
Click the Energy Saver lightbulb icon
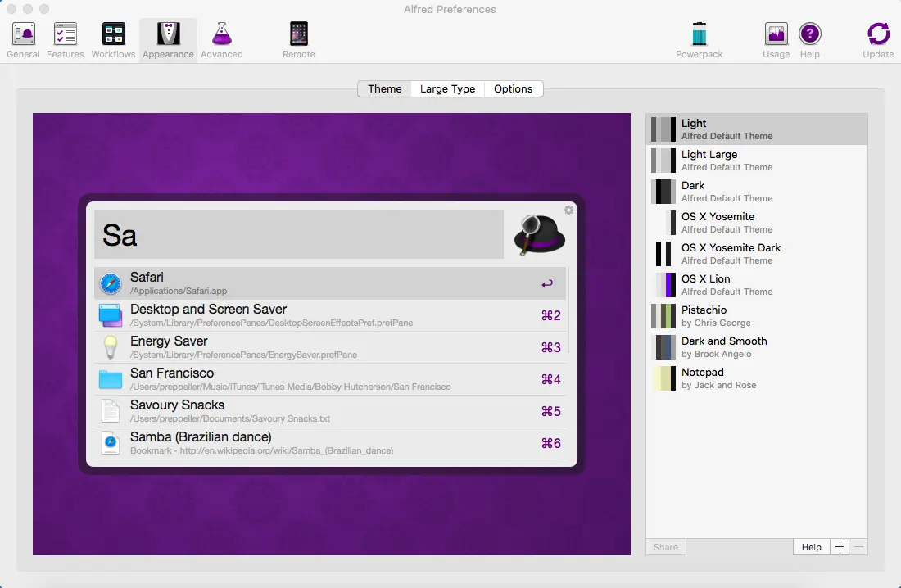(x=111, y=347)
